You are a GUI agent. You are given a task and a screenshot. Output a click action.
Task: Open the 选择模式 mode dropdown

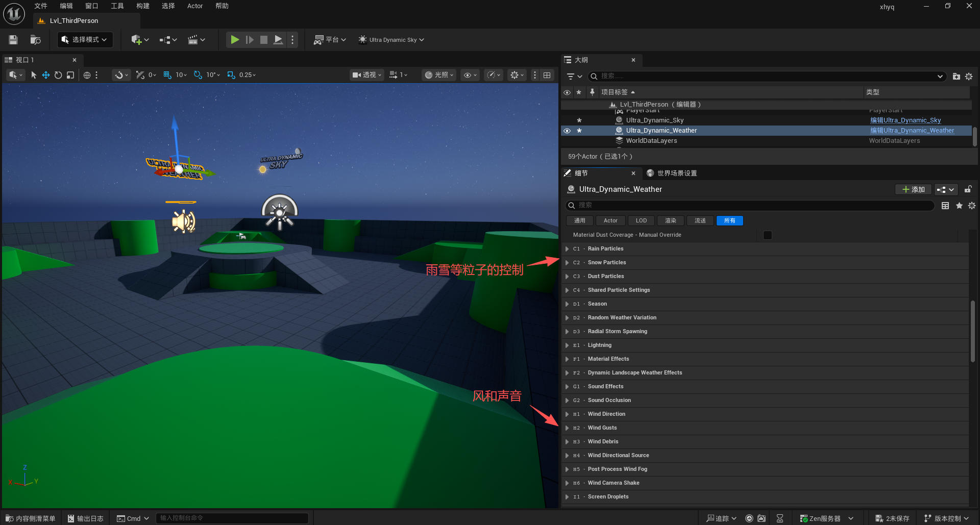pyautogui.click(x=85, y=40)
